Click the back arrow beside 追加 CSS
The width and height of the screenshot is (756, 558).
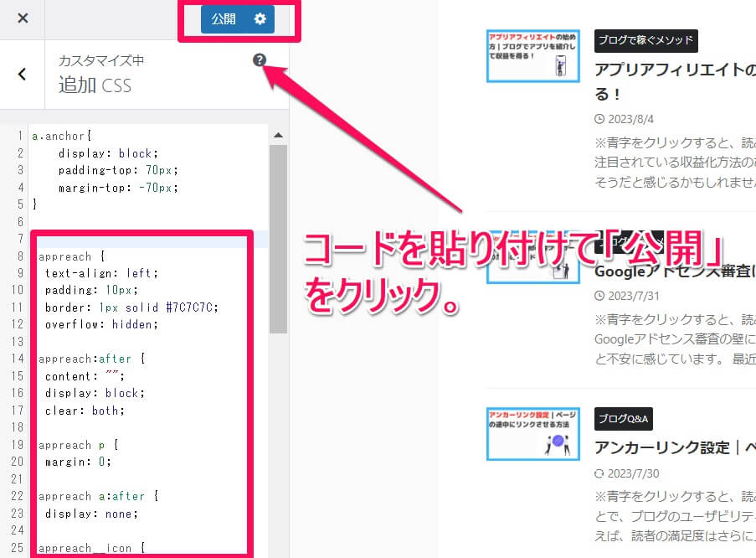[23, 74]
